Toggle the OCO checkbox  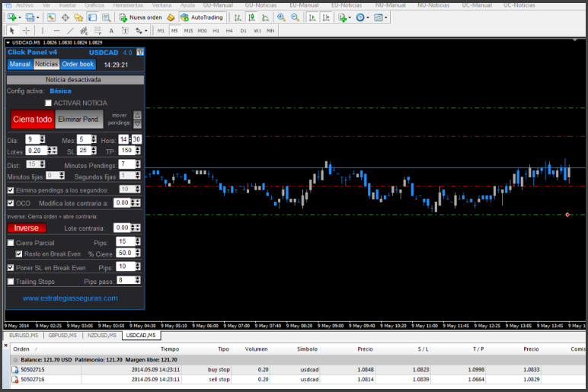(x=10, y=203)
